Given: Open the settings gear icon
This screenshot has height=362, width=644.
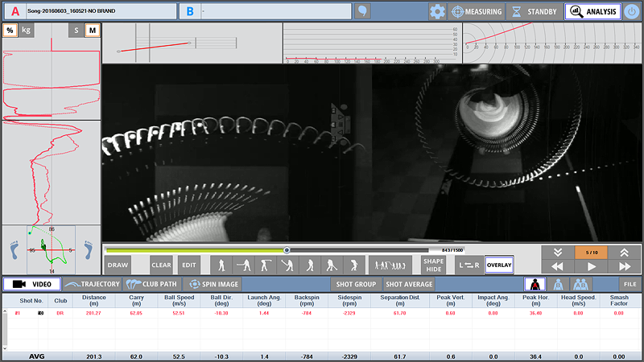Looking at the screenshot, I should pos(437,11).
